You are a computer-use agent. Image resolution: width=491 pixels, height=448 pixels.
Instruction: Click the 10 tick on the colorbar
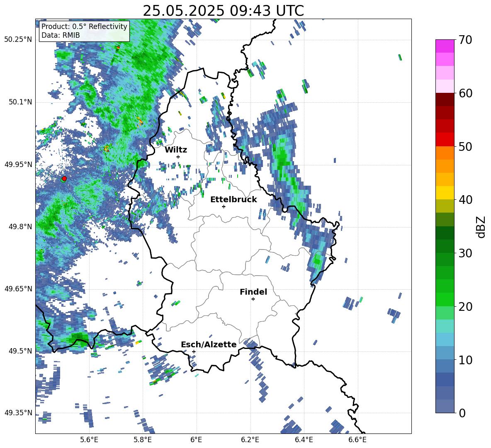pyautogui.click(x=465, y=360)
